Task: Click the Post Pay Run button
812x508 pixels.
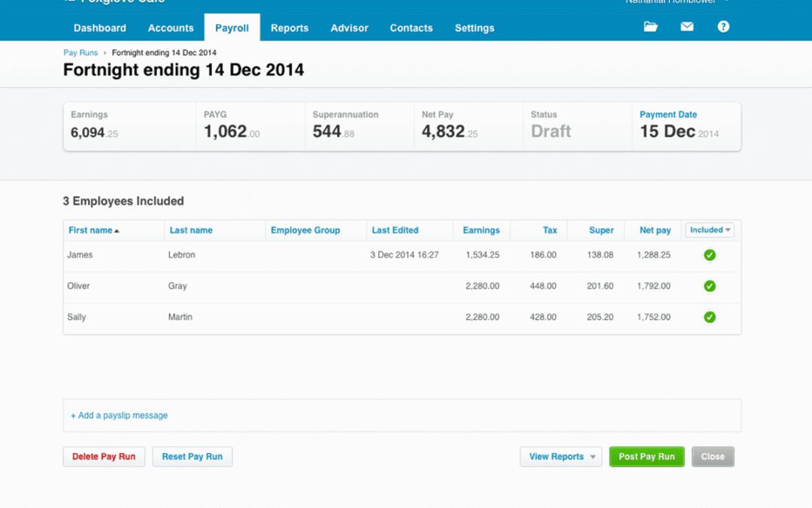Action: (x=647, y=457)
